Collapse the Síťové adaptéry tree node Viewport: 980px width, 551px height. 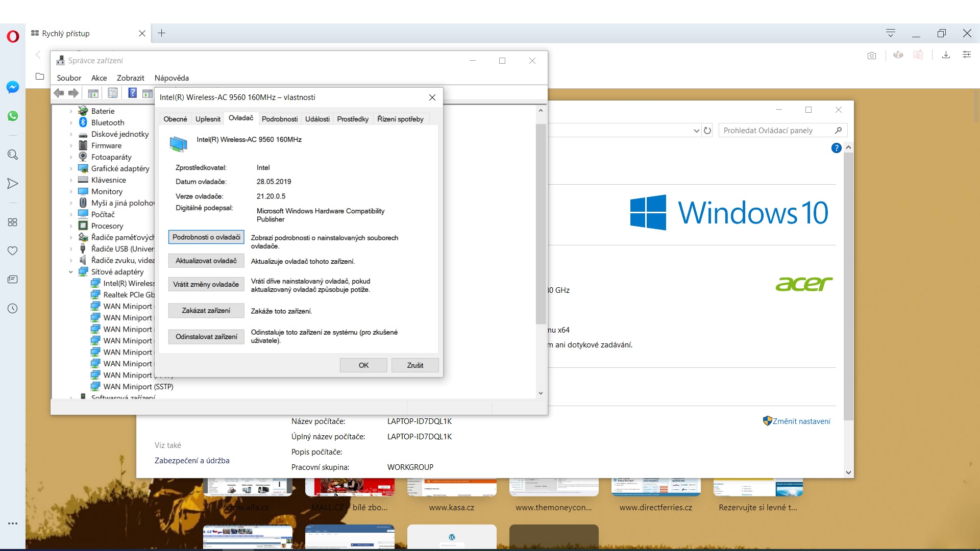[71, 272]
